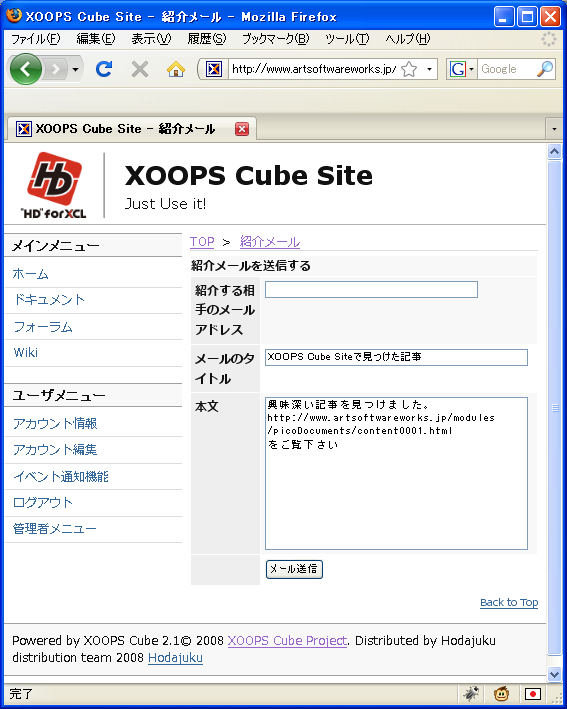This screenshot has width=567, height=709.
Task: Open the back/forward history dropdown arrow
Action: point(76,69)
